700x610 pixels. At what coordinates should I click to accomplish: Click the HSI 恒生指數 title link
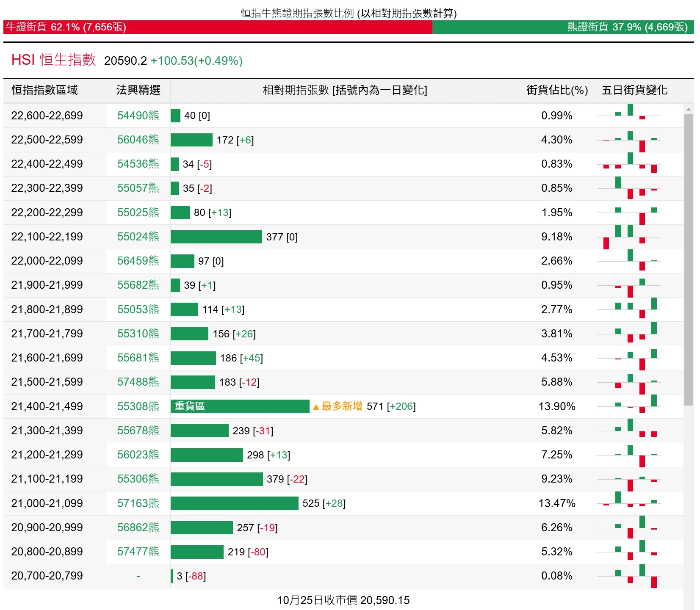click(54, 60)
